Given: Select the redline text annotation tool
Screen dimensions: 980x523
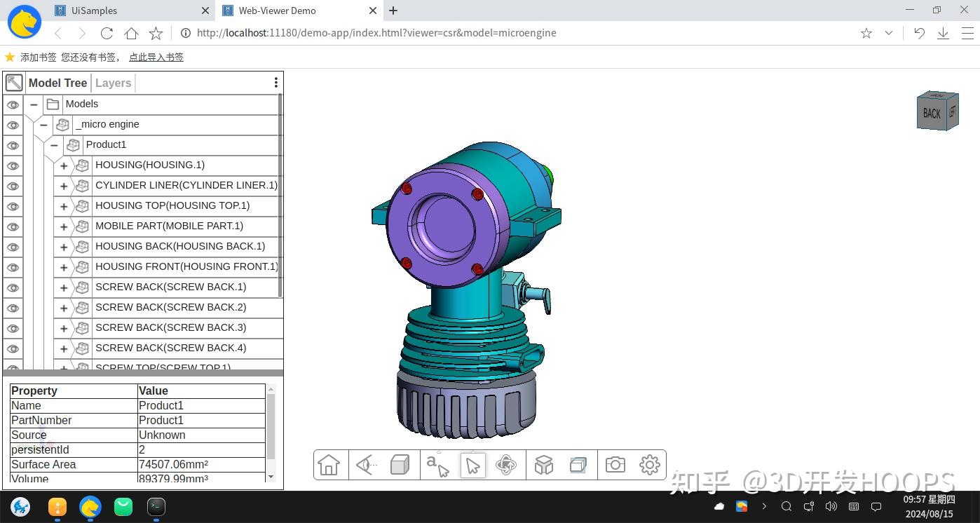Looking at the screenshot, I should click(x=438, y=465).
